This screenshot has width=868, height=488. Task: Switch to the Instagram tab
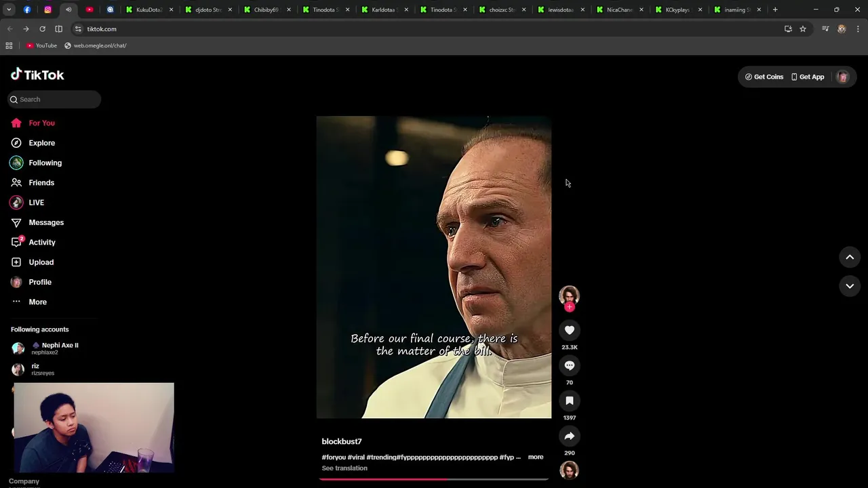[47, 9]
